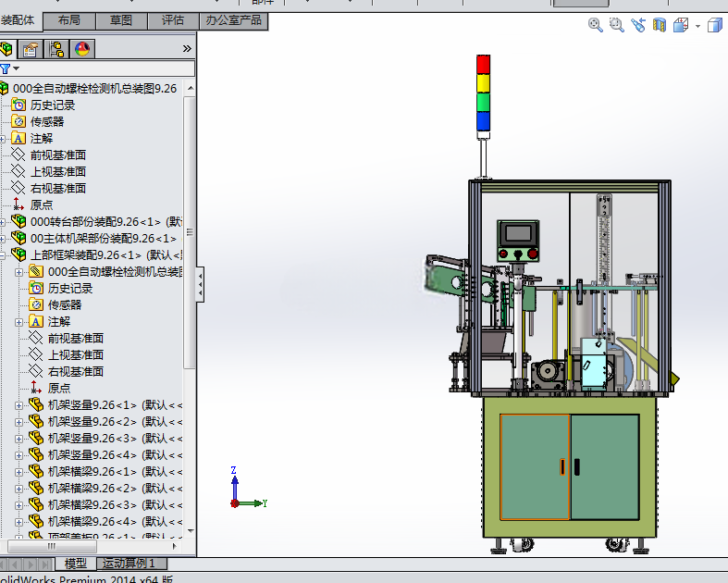Expand hidden manager tabs with double-chevron
Image resolution: width=728 pixels, height=583 pixels.
[187, 49]
